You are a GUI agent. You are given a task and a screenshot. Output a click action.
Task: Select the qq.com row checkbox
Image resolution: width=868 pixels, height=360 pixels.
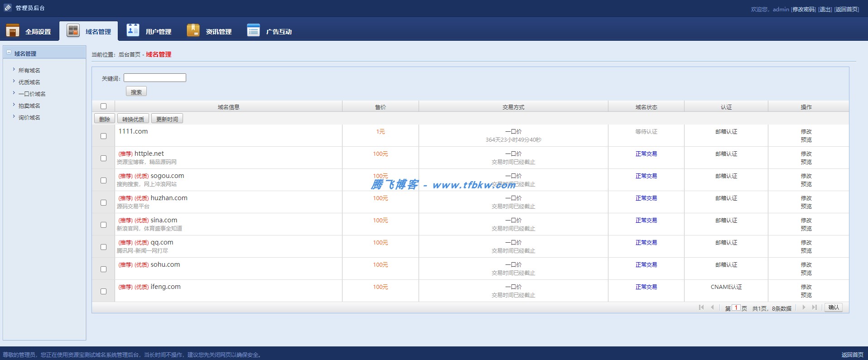click(103, 247)
